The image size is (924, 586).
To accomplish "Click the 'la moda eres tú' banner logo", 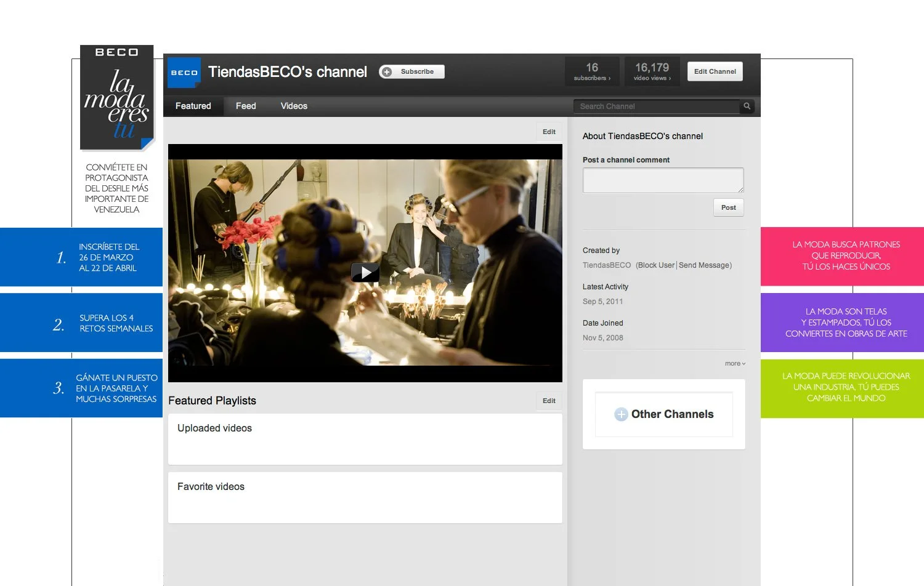I will (x=117, y=98).
